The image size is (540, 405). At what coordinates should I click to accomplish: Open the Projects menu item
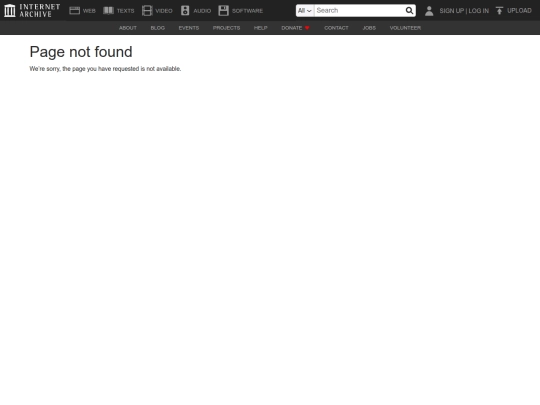click(226, 28)
